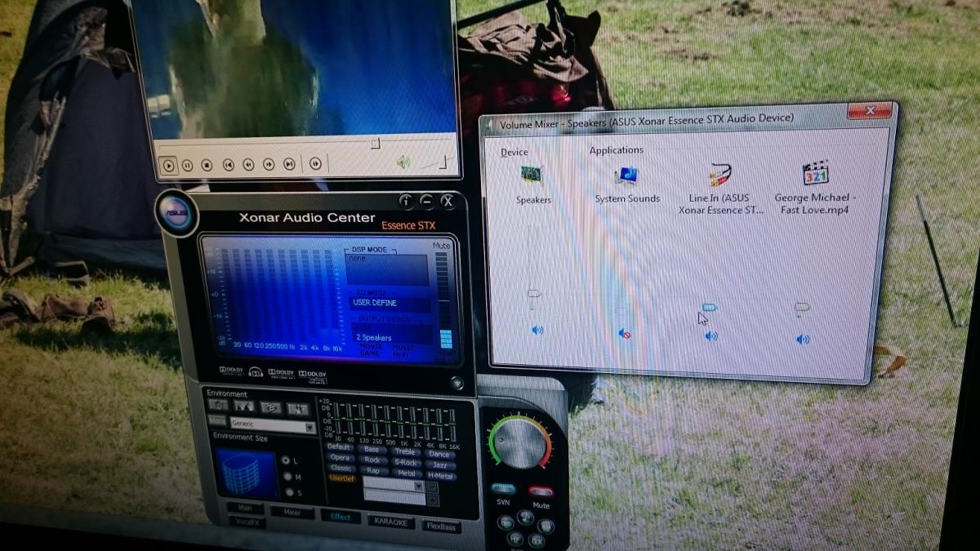Image resolution: width=980 pixels, height=551 pixels.
Task: Apply the Metal equalizer preset
Action: 407,473
